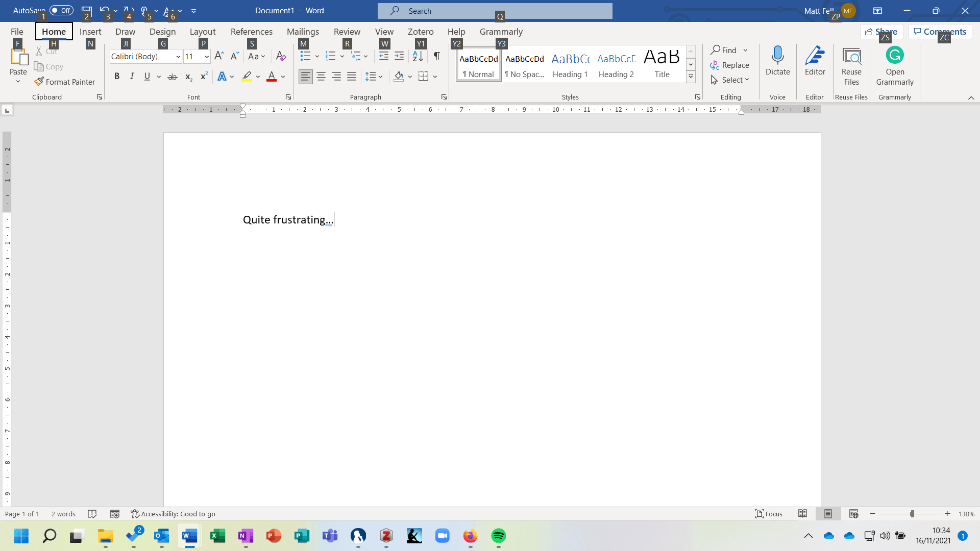
Task: Open the font size dropdown
Action: (207, 57)
